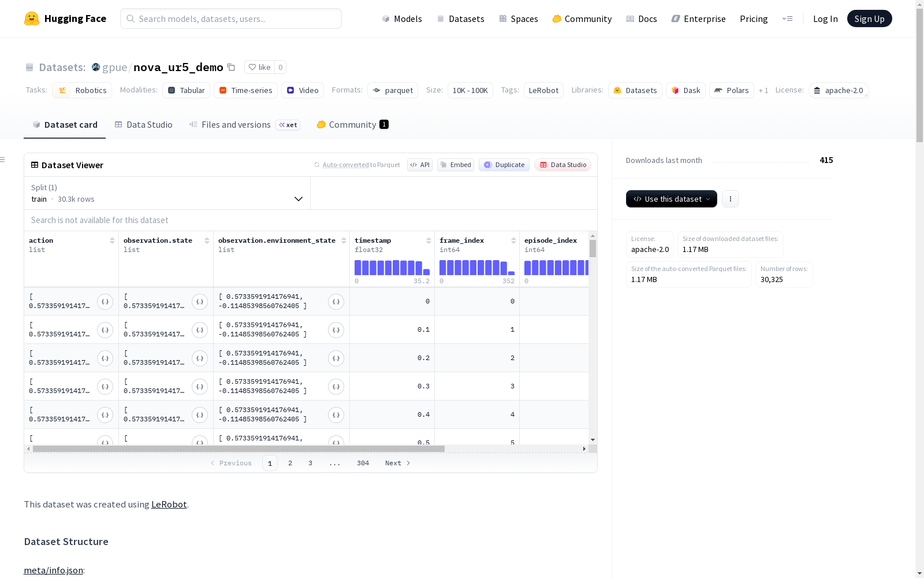Go to the Community tab

352,124
